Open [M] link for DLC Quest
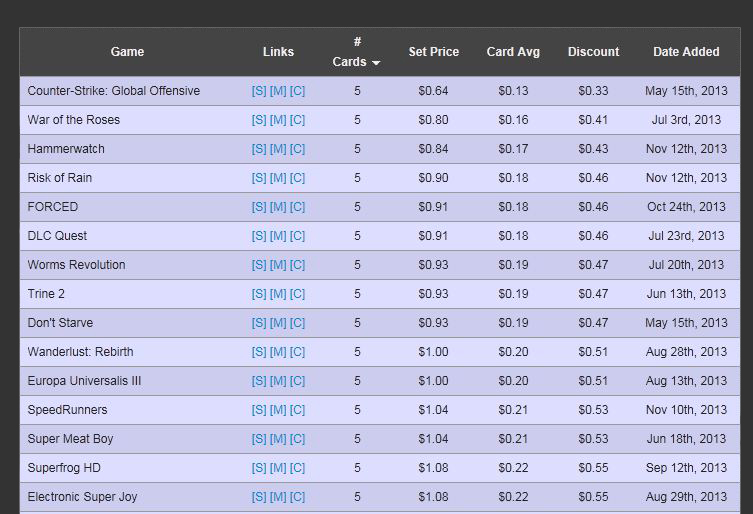The image size is (753, 514). (x=278, y=236)
